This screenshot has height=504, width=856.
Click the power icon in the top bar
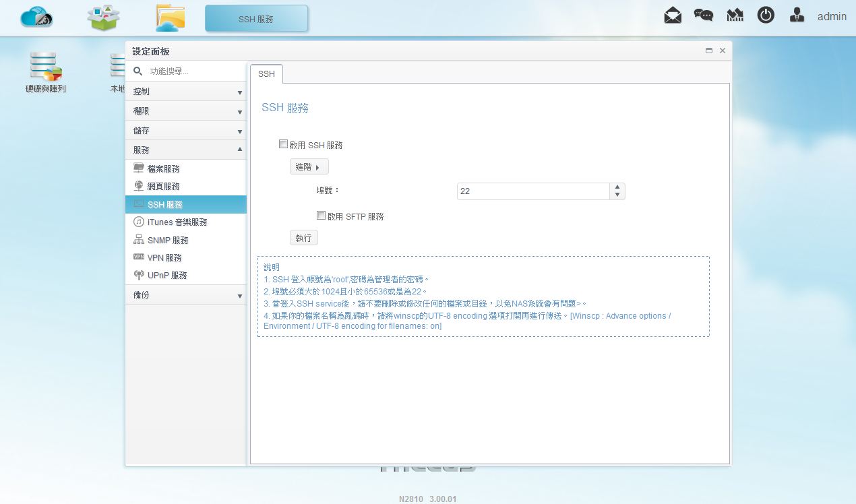766,15
